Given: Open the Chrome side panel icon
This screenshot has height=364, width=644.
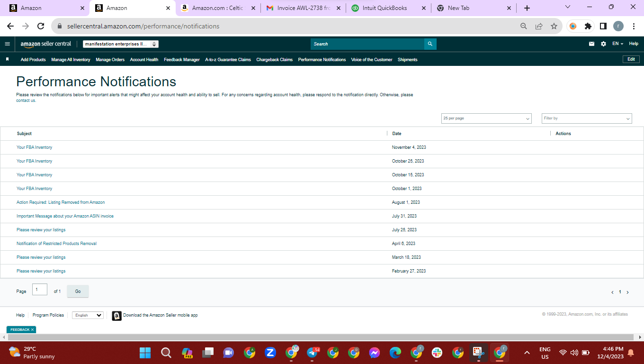Looking at the screenshot, I should click(x=603, y=27).
